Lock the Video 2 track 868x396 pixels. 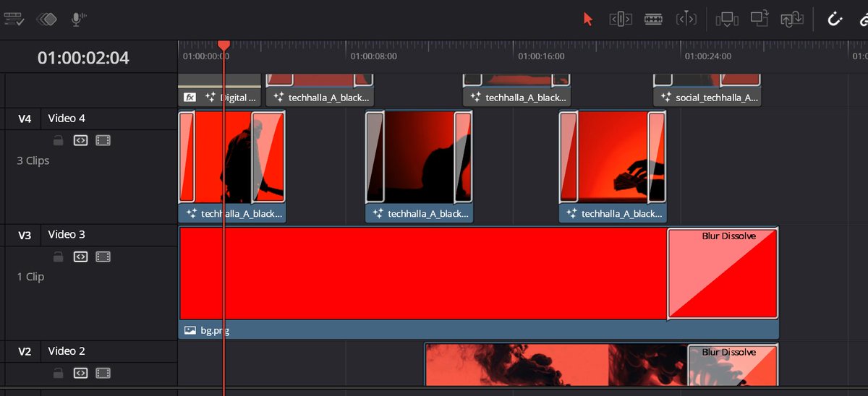59,373
